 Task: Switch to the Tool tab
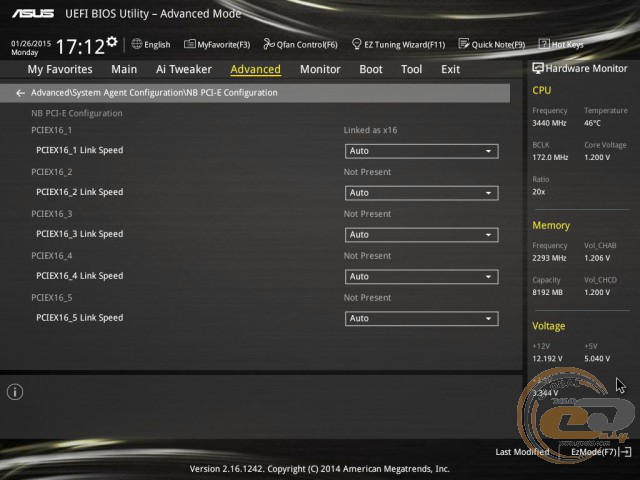[411, 69]
